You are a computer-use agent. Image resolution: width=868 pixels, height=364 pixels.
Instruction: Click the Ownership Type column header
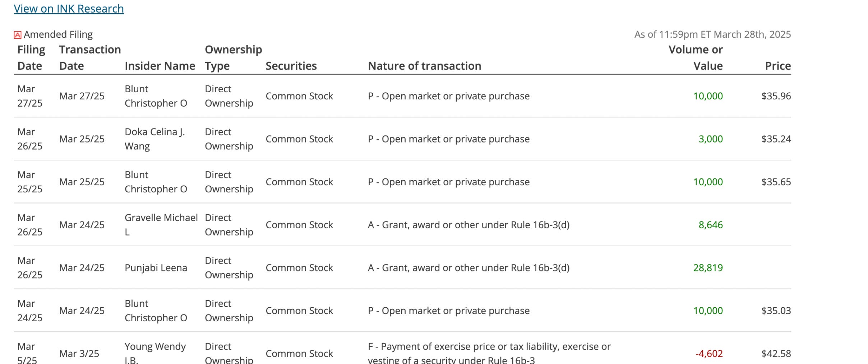pos(233,58)
